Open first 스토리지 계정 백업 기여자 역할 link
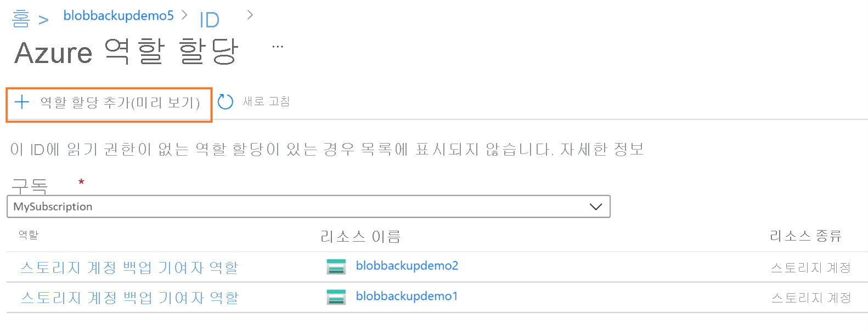 point(129,267)
